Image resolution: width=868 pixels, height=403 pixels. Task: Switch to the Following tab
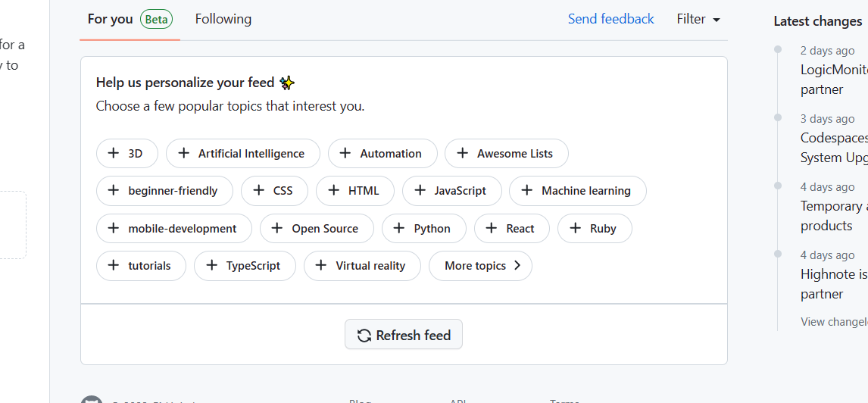tap(223, 20)
